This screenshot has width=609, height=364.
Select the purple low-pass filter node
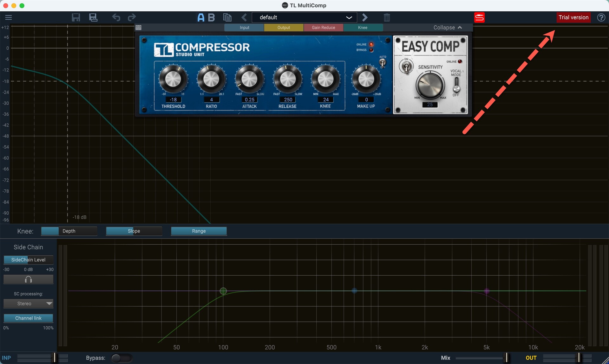pos(487,291)
